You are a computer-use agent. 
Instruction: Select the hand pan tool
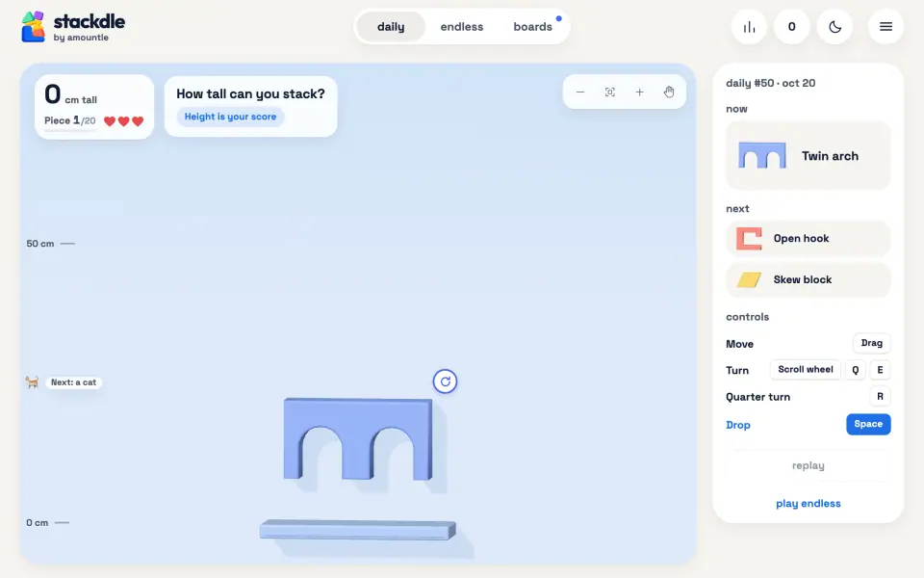point(669,92)
